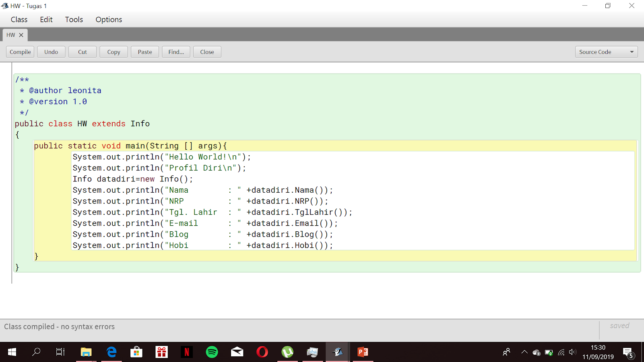
Task: Click the Copy button
Action: 114,51
